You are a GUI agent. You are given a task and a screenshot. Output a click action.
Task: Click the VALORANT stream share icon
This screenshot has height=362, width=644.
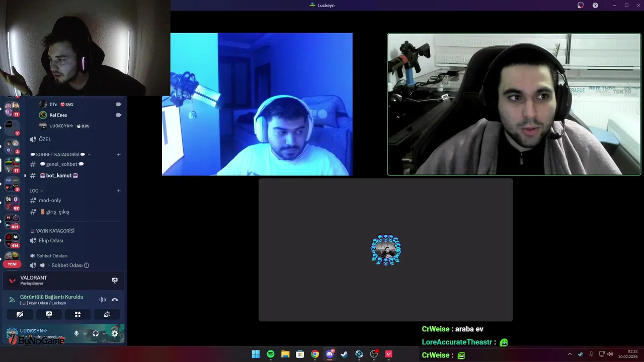pyautogui.click(x=115, y=280)
